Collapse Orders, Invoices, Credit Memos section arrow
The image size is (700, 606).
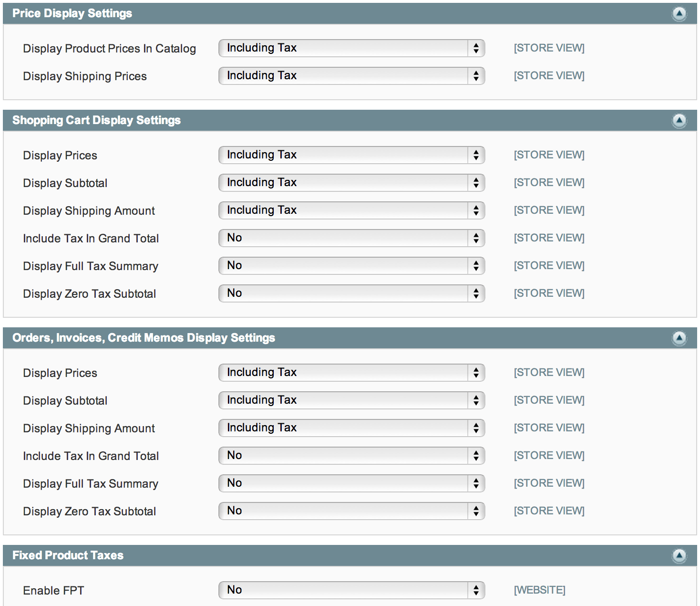tap(679, 338)
